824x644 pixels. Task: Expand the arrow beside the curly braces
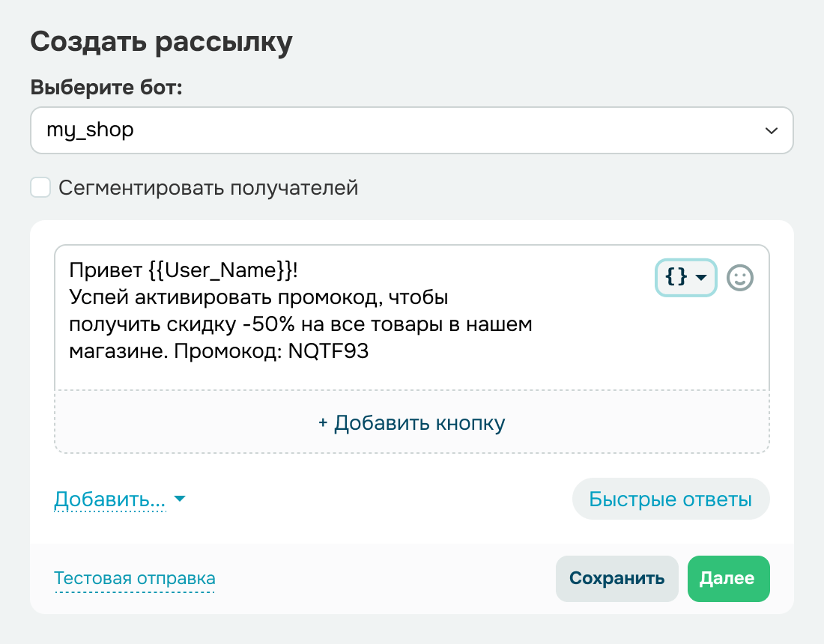click(x=701, y=278)
